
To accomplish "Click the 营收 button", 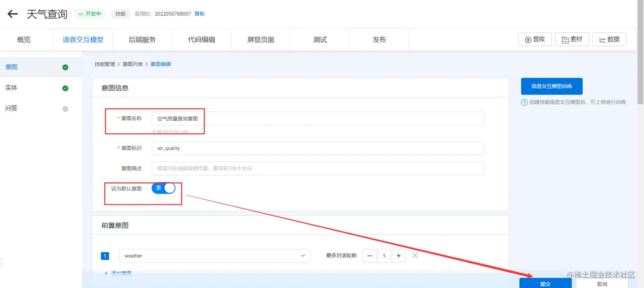I will [x=535, y=39].
